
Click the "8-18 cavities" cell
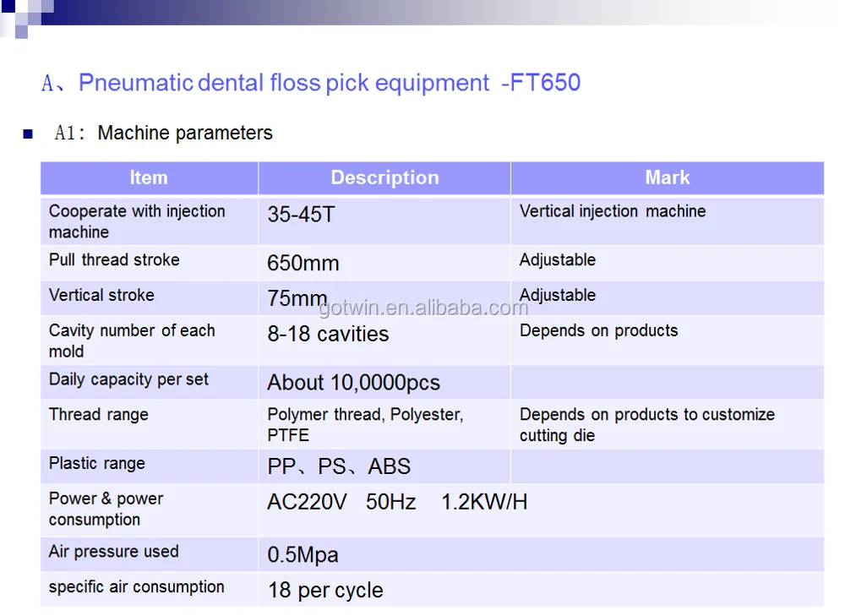tap(328, 334)
